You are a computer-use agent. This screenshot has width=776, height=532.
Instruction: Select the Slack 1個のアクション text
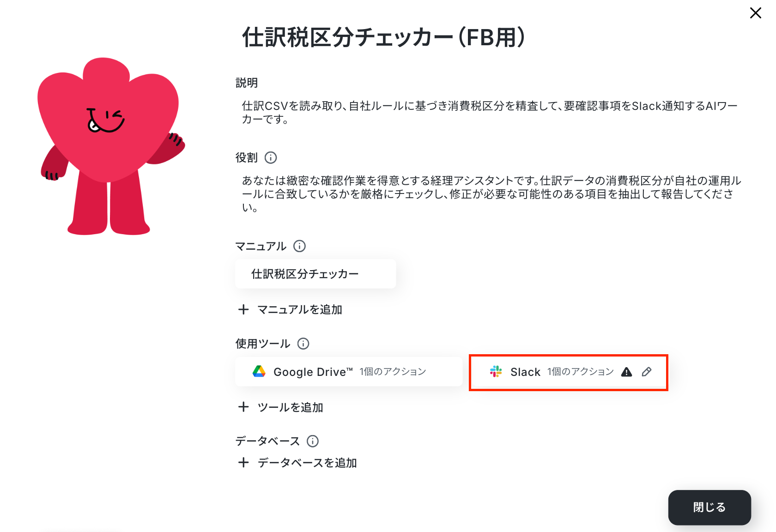click(x=581, y=372)
